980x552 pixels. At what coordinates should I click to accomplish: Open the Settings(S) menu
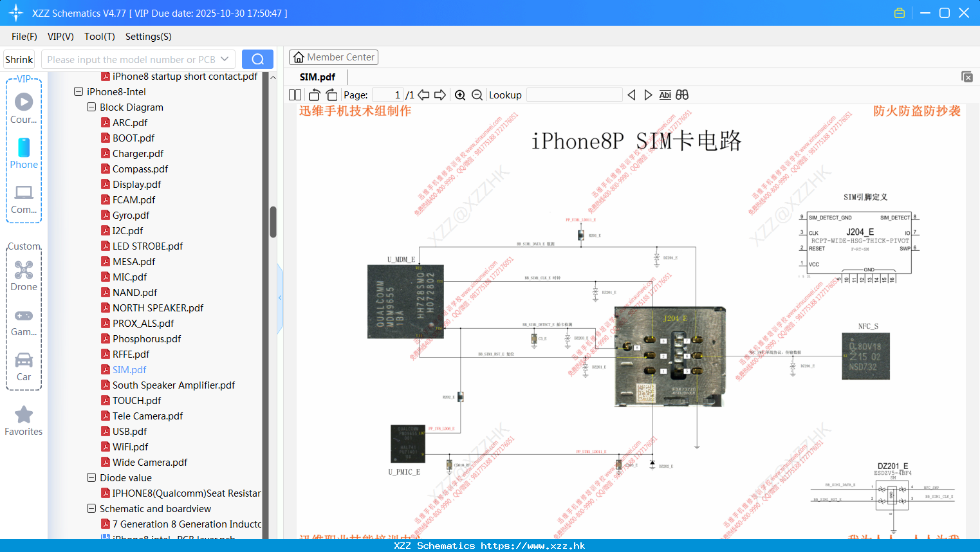pos(149,37)
